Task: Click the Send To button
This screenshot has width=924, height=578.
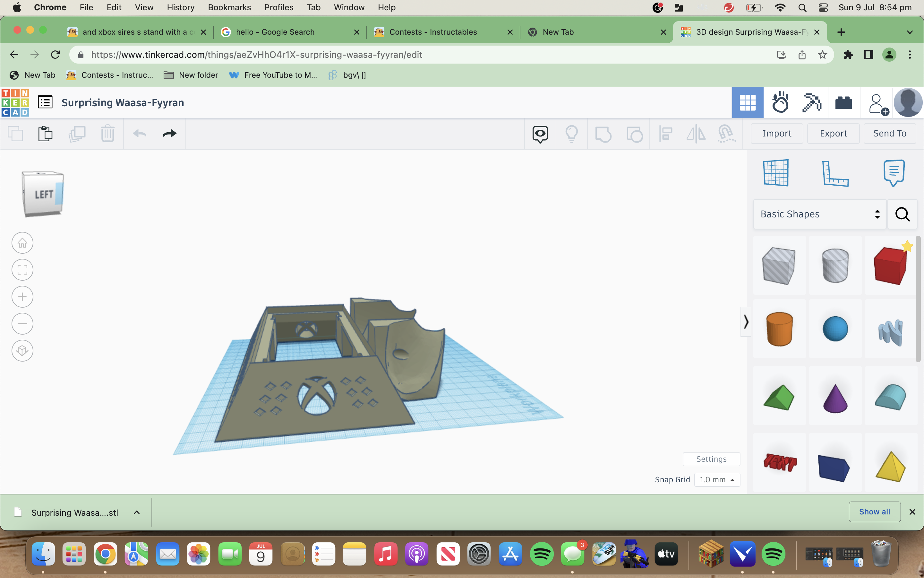Action: point(890,133)
